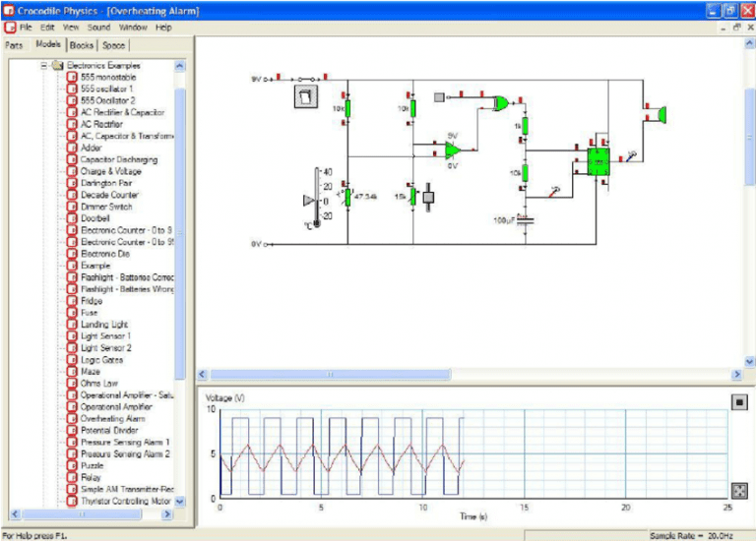Open the Pressure Sensing Alarm 2 model
This screenshot has height=541, width=756.
[125, 453]
